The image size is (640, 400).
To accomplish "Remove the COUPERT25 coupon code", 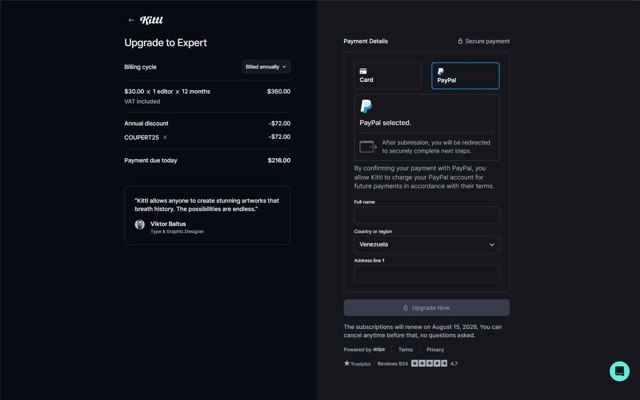I will pos(165,138).
